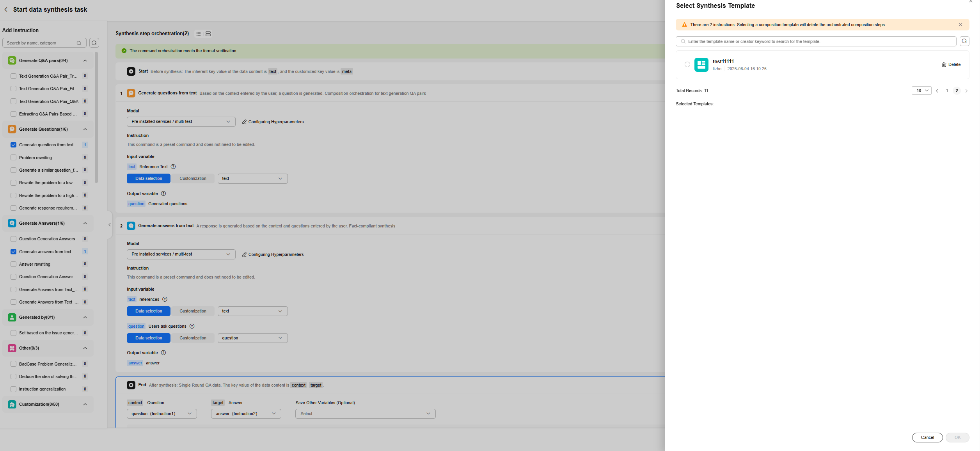Click help icon next to Reference Text
This screenshot has width=980, height=451.
click(173, 167)
